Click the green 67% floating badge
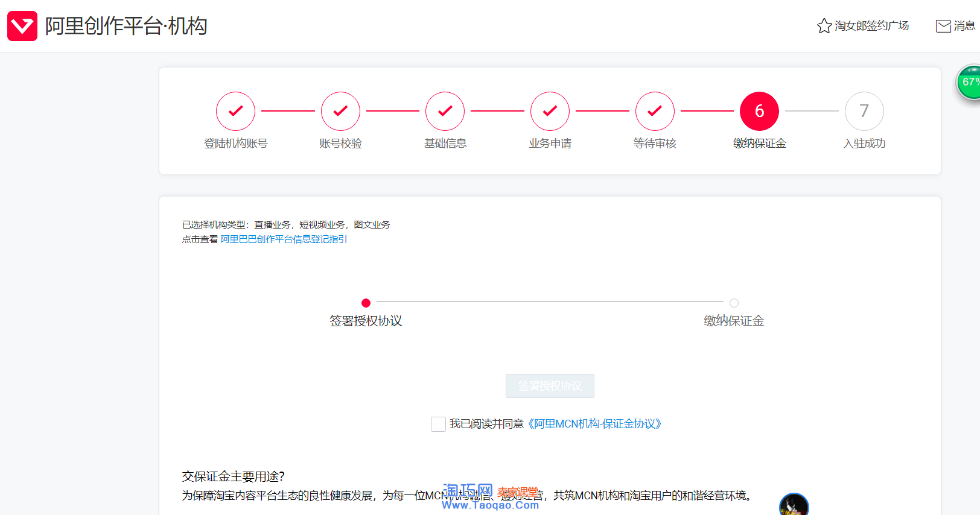Screen dimensions: 980x515 coord(969,82)
